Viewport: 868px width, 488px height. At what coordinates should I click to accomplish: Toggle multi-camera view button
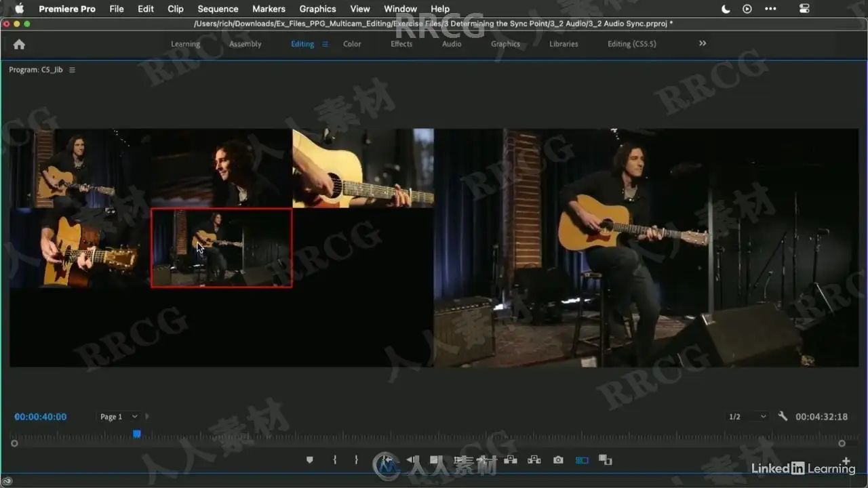click(582, 460)
